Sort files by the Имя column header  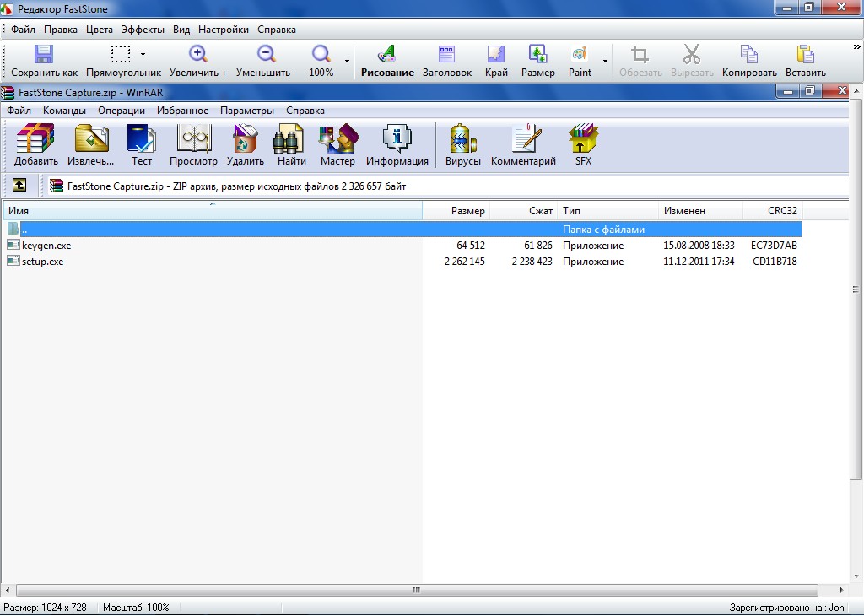213,210
